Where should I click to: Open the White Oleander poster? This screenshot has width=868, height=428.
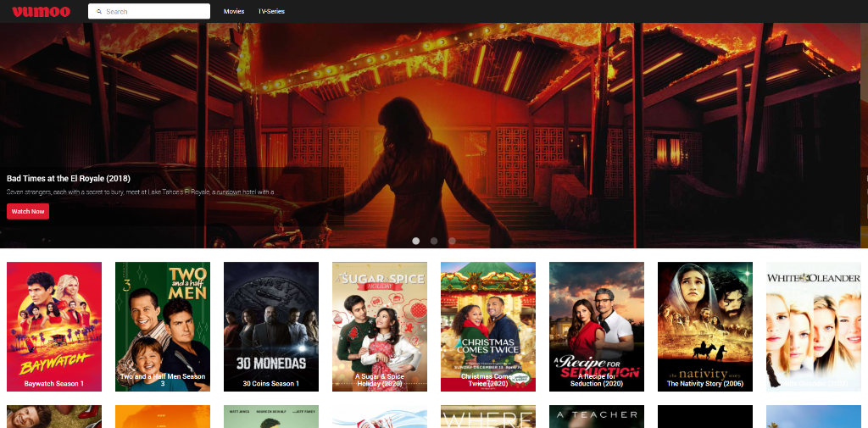point(814,326)
